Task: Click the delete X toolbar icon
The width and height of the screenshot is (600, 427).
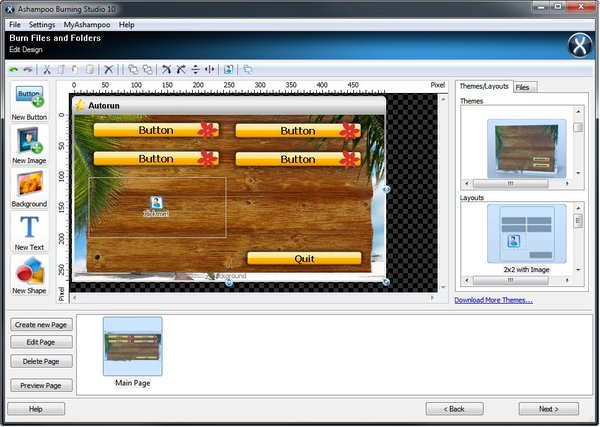Action: (109, 70)
